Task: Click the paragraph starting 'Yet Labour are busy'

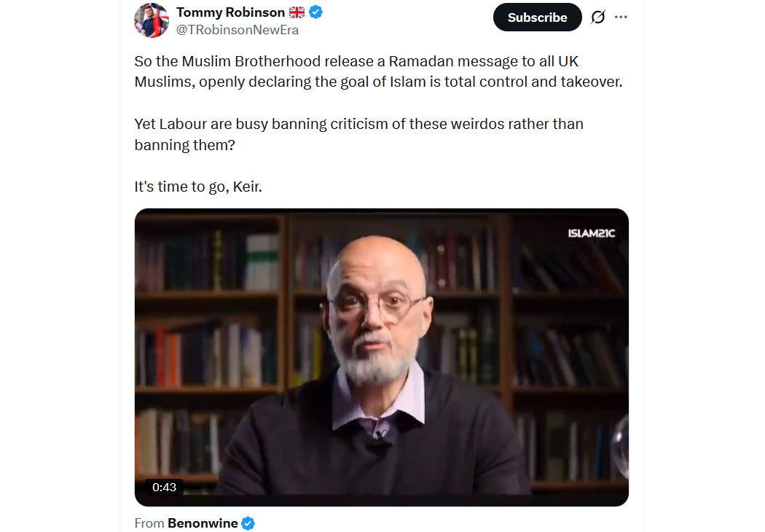Action: pos(358,134)
